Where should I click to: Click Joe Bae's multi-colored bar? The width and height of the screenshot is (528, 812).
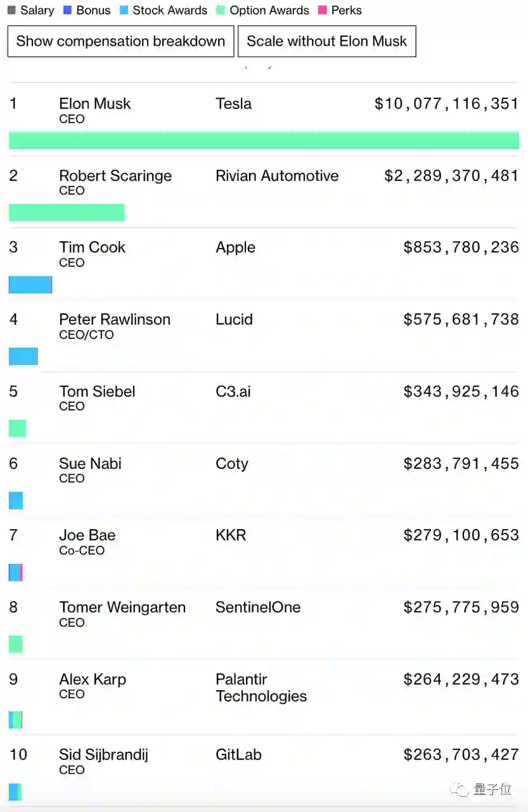click(16, 572)
